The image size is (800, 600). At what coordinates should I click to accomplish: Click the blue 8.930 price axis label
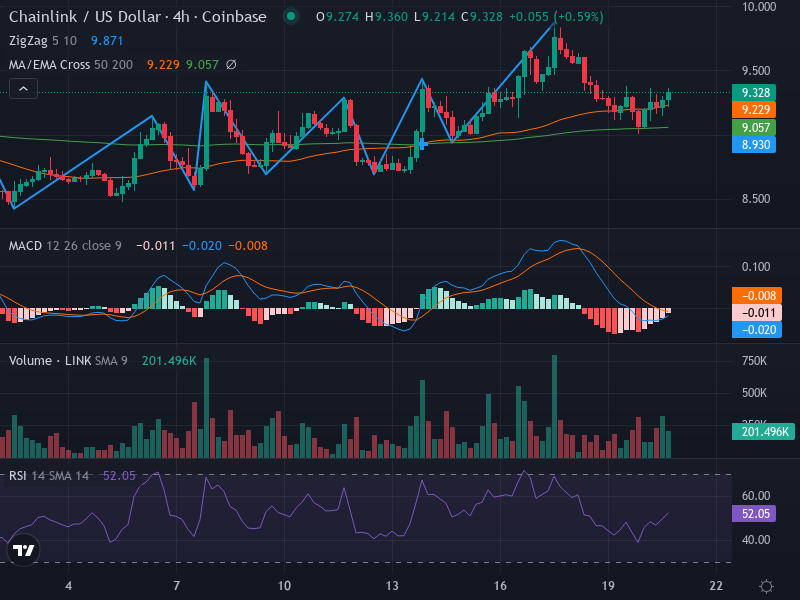point(754,144)
